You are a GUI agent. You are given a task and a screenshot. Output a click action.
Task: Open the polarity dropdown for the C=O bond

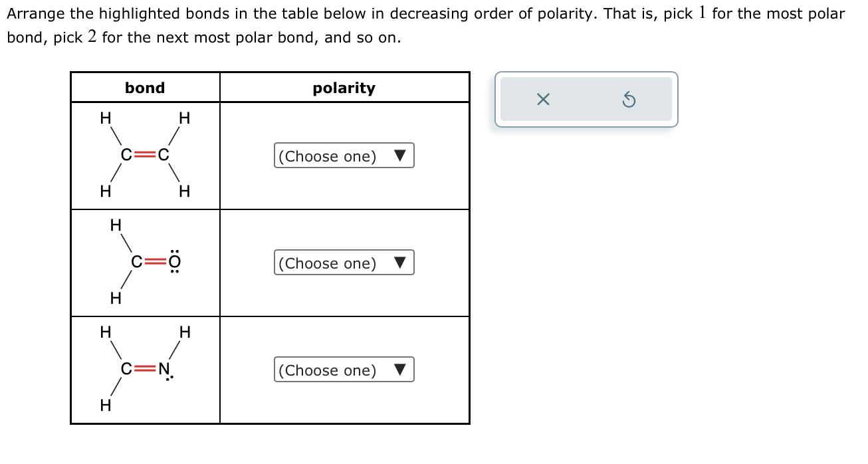click(344, 263)
